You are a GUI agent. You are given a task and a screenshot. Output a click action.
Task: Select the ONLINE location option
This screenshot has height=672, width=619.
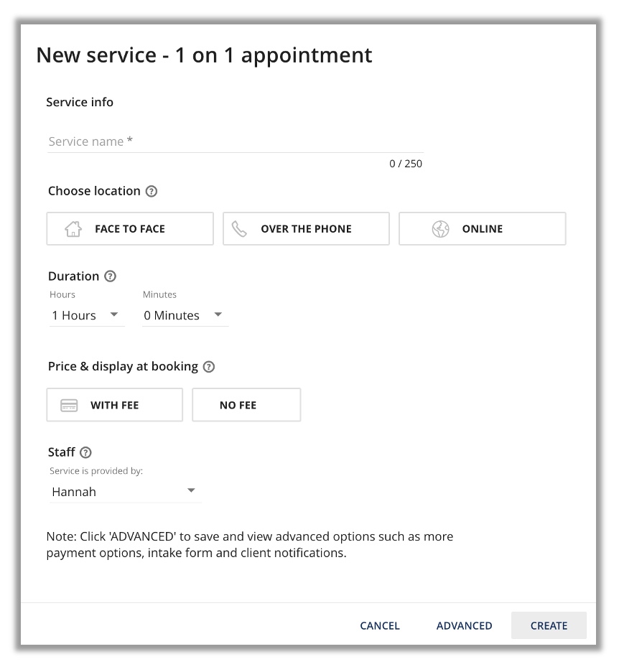[x=482, y=228]
